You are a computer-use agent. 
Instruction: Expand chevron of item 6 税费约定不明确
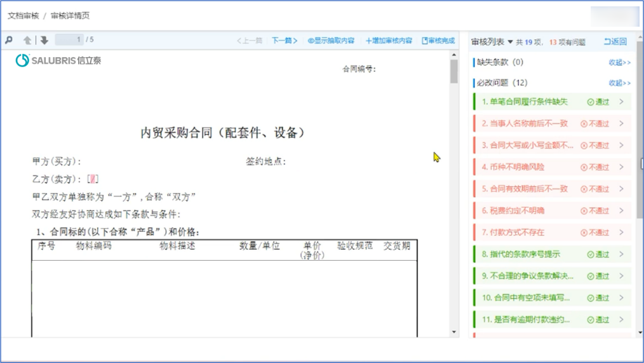point(621,210)
